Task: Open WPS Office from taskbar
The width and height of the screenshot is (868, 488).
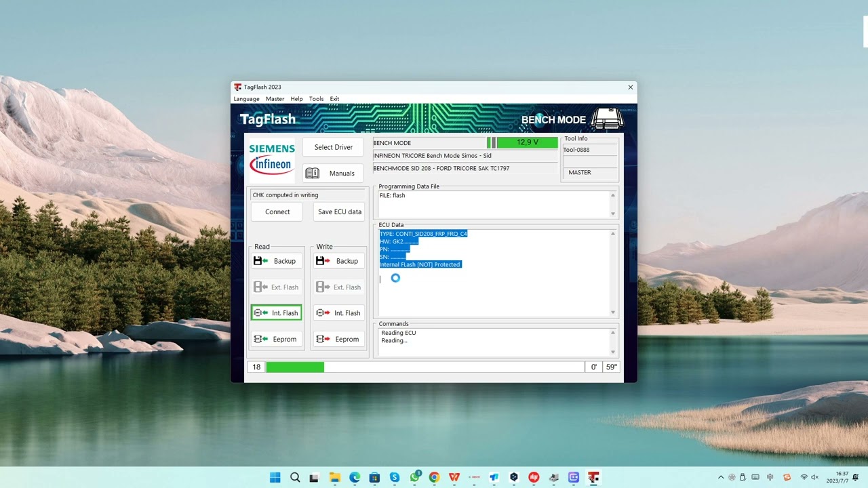Action: tap(454, 477)
